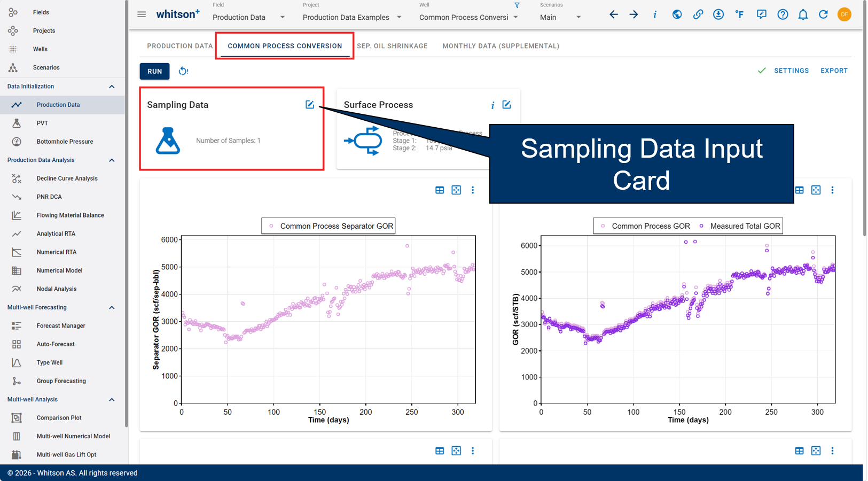The width and height of the screenshot is (868, 481).
Task: Select the Common Process Conversion tab
Action: pyautogui.click(x=285, y=46)
